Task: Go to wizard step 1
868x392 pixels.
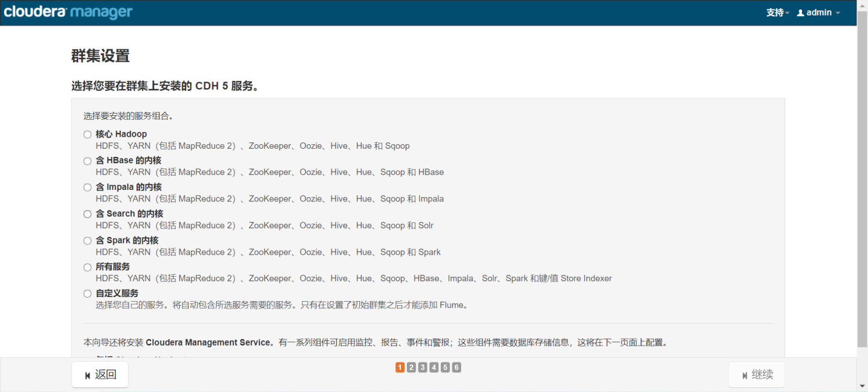Action: point(400,367)
